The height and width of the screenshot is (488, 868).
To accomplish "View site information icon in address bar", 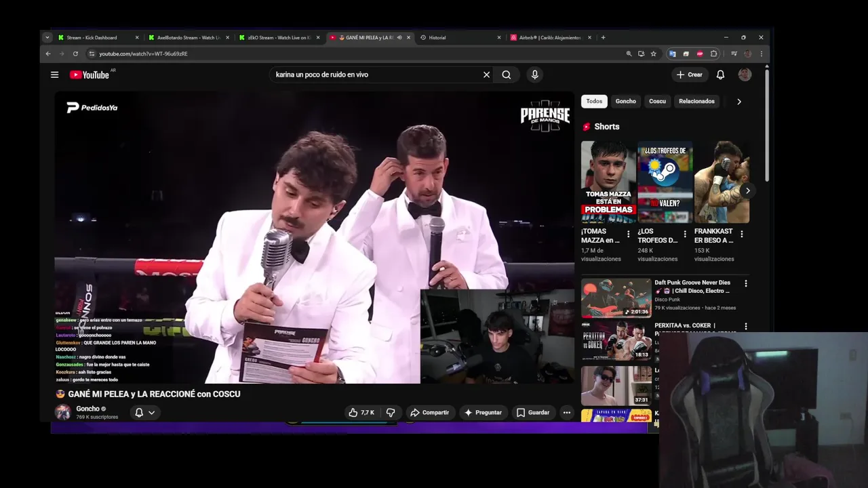I will click(x=92, y=54).
